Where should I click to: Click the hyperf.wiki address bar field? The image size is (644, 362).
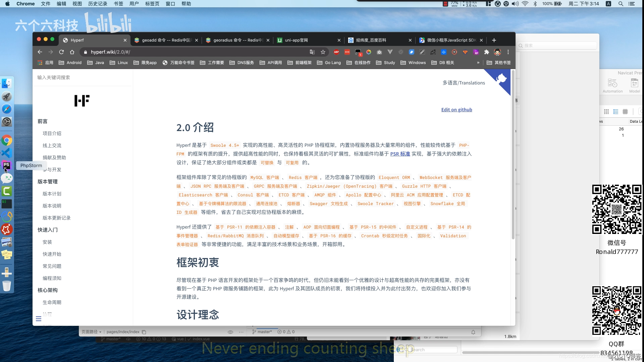pyautogui.click(x=111, y=52)
